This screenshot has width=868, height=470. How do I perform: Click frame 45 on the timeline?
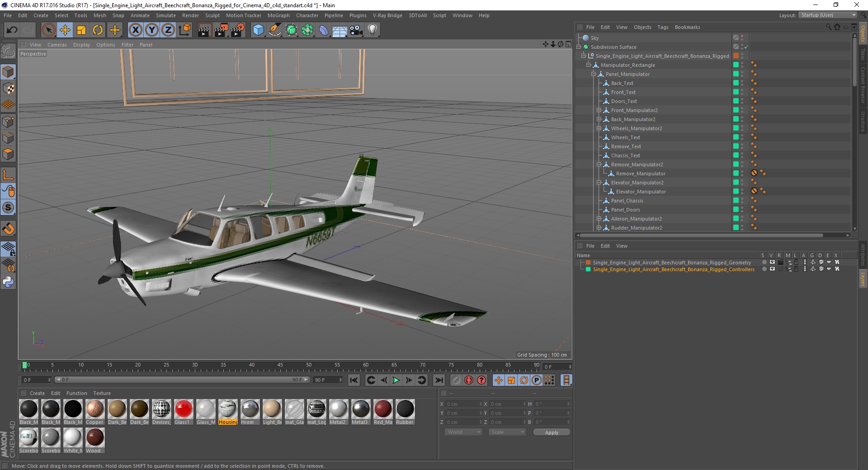pos(280,366)
